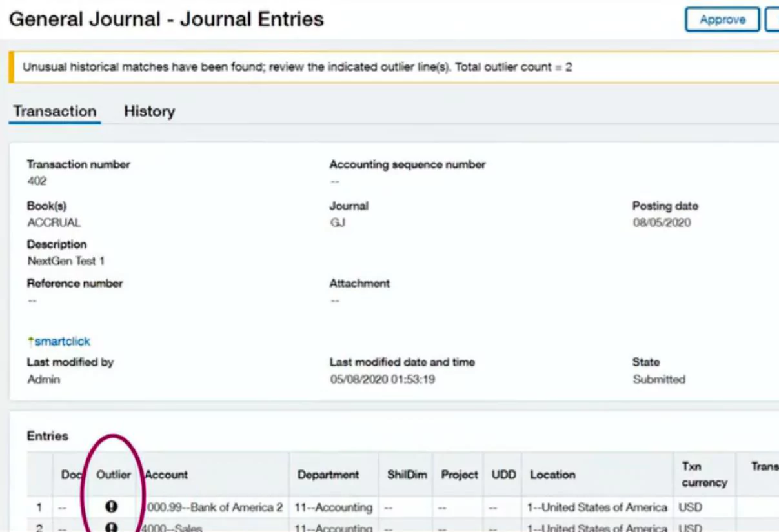779x532 pixels.
Task: Click the 11--Accounting department cell in row 1
Action: tap(334, 507)
